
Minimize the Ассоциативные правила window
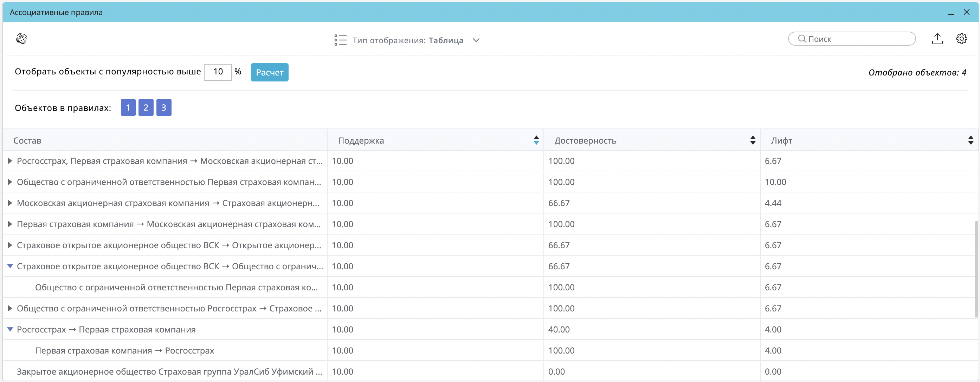pyautogui.click(x=951, y=13)
